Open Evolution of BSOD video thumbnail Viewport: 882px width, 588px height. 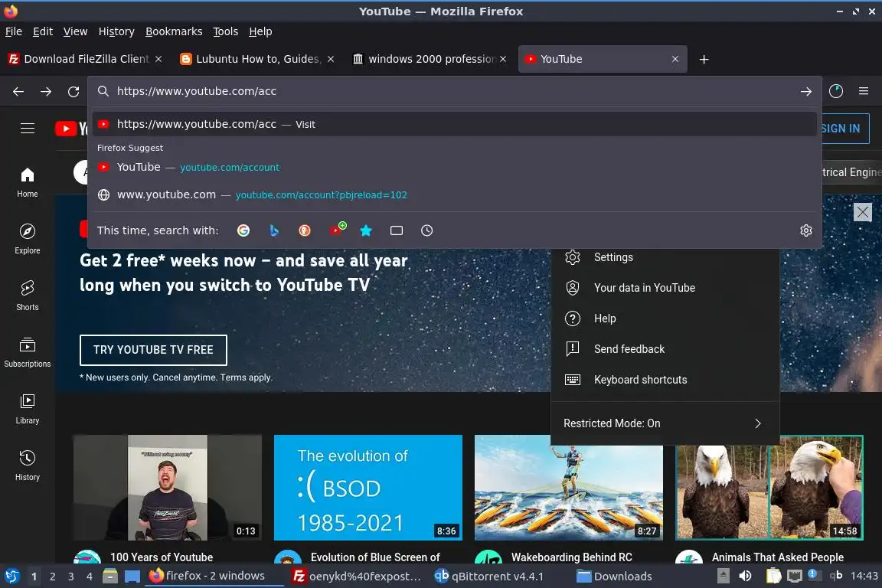[367, 487]
